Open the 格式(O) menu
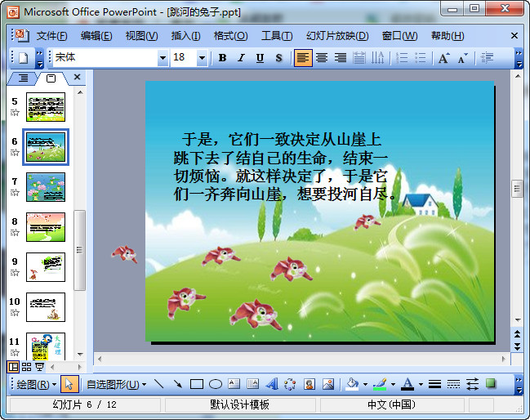 click(230, 35)
